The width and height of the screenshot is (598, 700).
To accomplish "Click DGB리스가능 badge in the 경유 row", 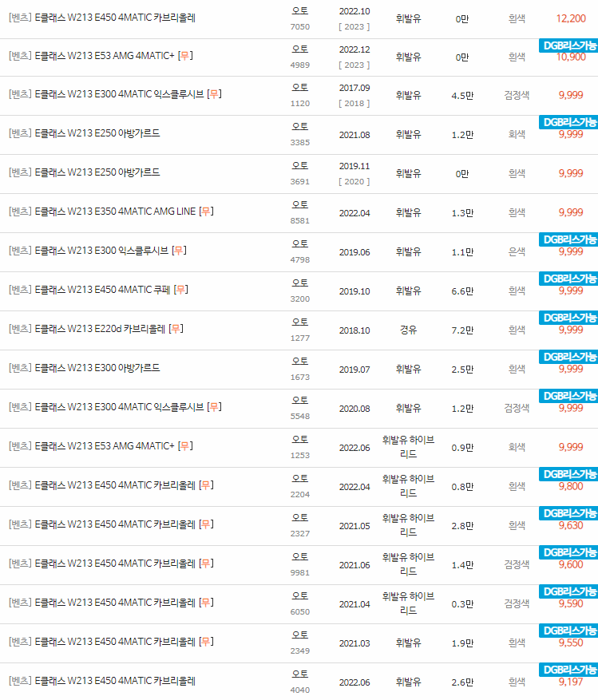I will (568, 318).
